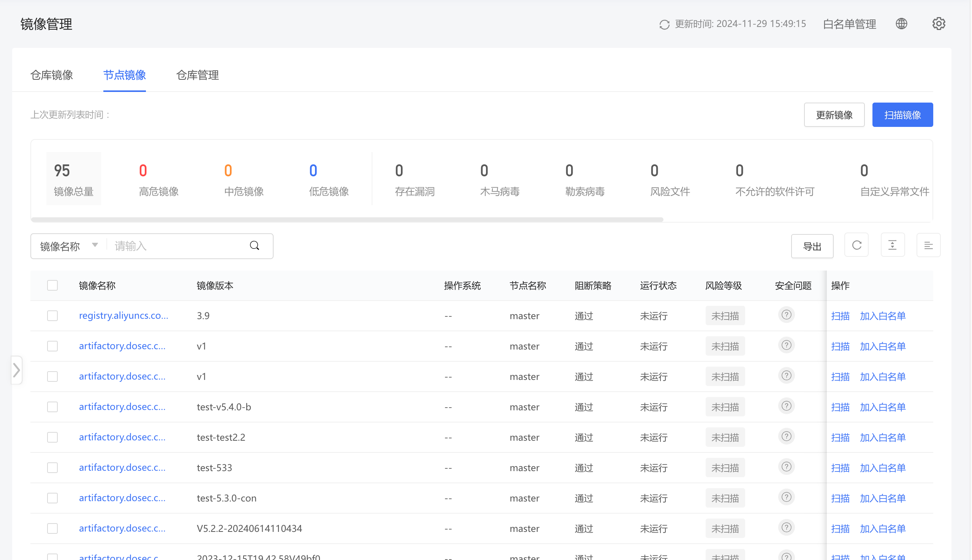Click security question icon in V5.2.2-20240614110434 row
The image size is (972, 560).
coord(786,528)
